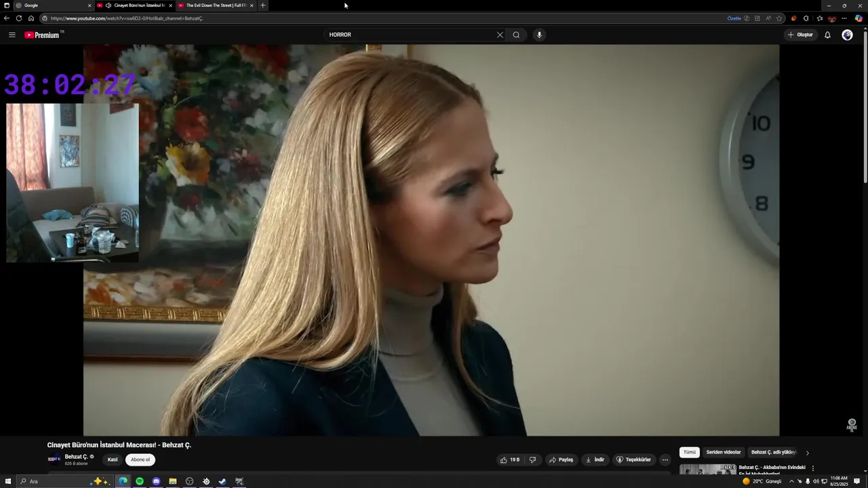Switch to The Evil Down The Street tab
The image size is (868, 488).
point(216,5)
